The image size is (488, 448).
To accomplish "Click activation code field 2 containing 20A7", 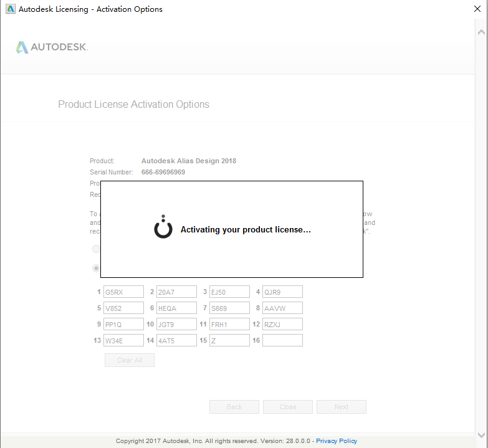I will tap(176, 292).
